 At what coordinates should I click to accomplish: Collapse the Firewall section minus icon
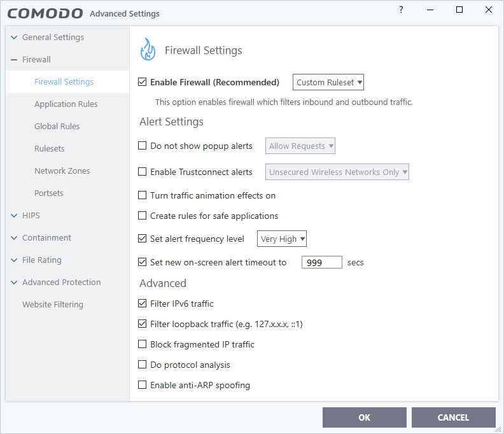pyautogui.click(x=14, y=60)
